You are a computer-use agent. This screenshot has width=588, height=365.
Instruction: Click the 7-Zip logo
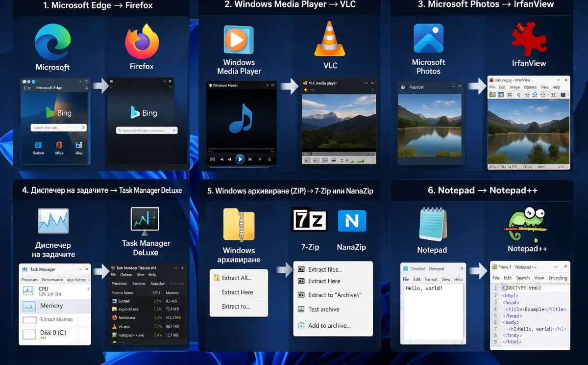pyautogui.click(x=309, y=219)
